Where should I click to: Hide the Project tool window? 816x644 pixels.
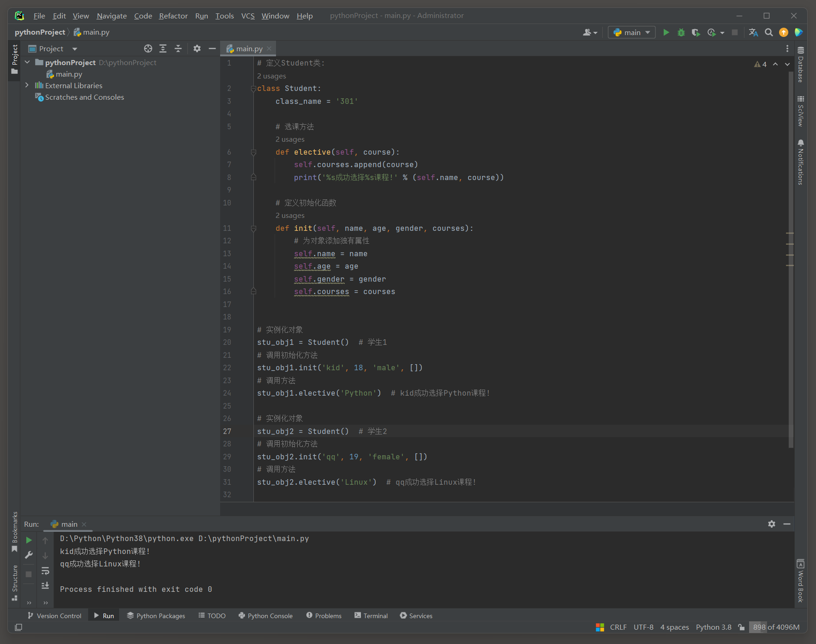coord(212,48)
